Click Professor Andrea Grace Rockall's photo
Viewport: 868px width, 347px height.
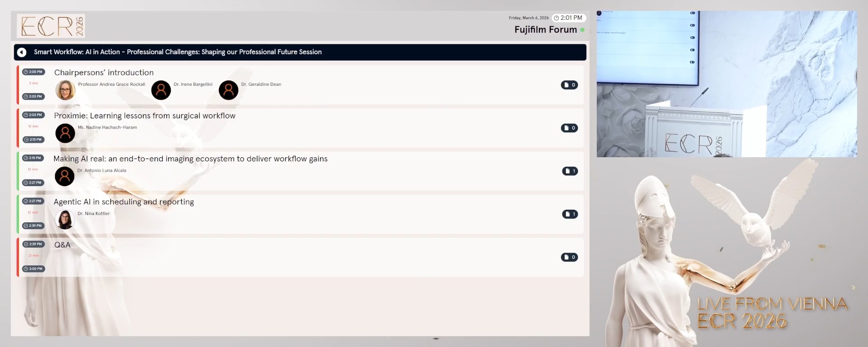coord(65,90)
